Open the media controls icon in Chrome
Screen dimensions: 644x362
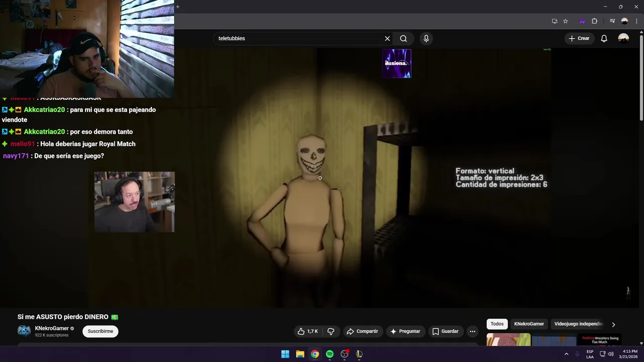pyautogui.click(x=612, y=21)
